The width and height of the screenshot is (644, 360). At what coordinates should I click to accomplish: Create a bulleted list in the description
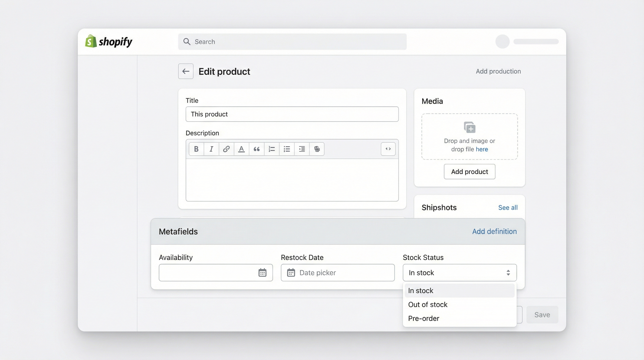pos(286,149)
